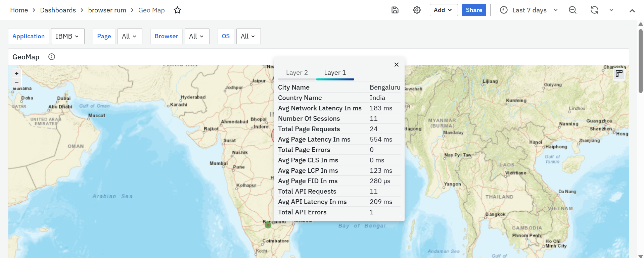Screen dimensions: 644x258
Task: Zoom out the time range
Action: 572,10
